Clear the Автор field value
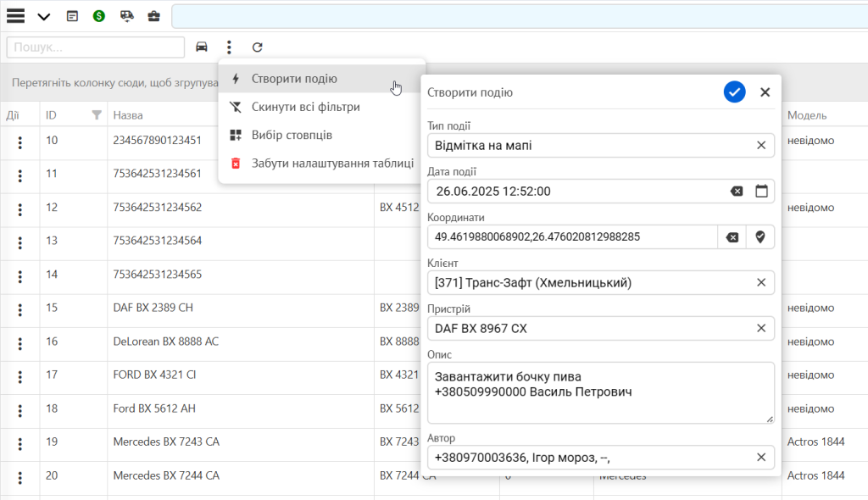Screen dimensions: 868x500 (761, 457)
